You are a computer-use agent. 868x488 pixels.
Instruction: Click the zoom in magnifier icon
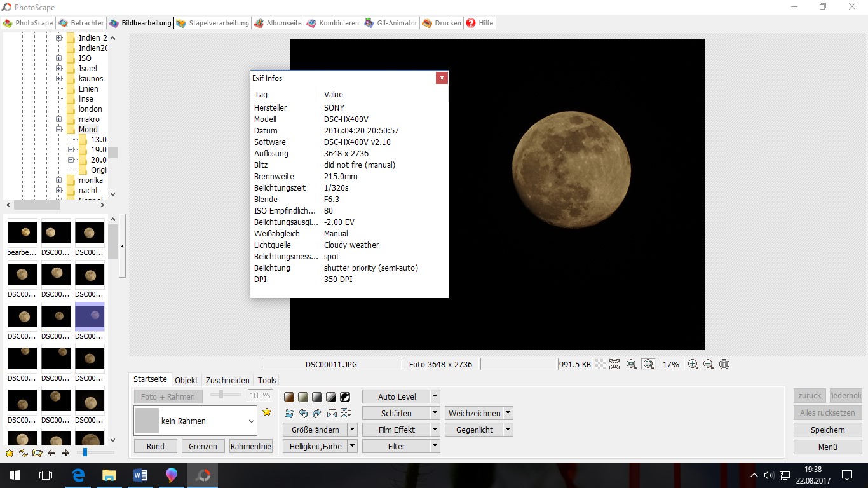(x=693, y=365)
